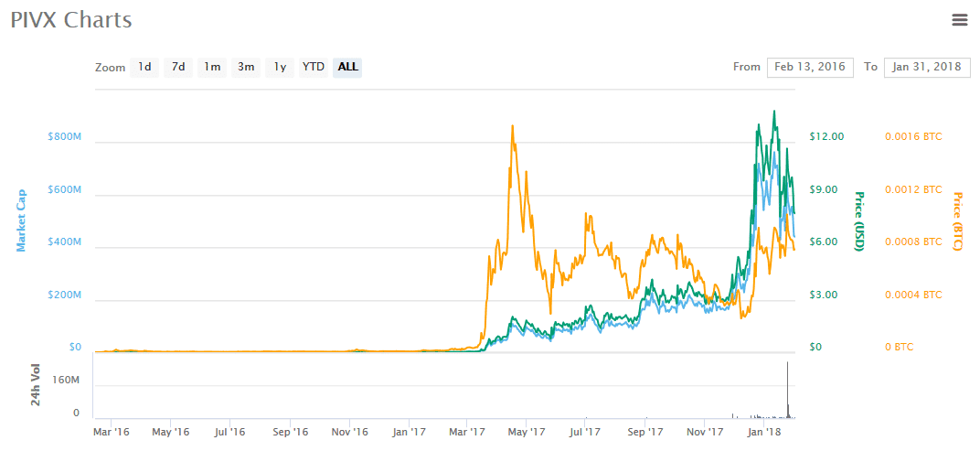980x451 pixels.
Task: Click the PIVX Charts title
Action: pyautogui.click(x=70, y=20)
